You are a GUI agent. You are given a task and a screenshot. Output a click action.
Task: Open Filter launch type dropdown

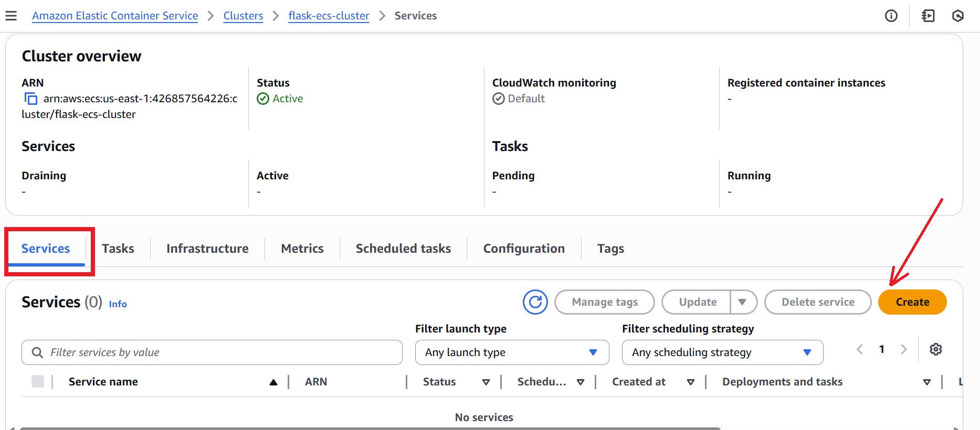[x=512, y=352]
